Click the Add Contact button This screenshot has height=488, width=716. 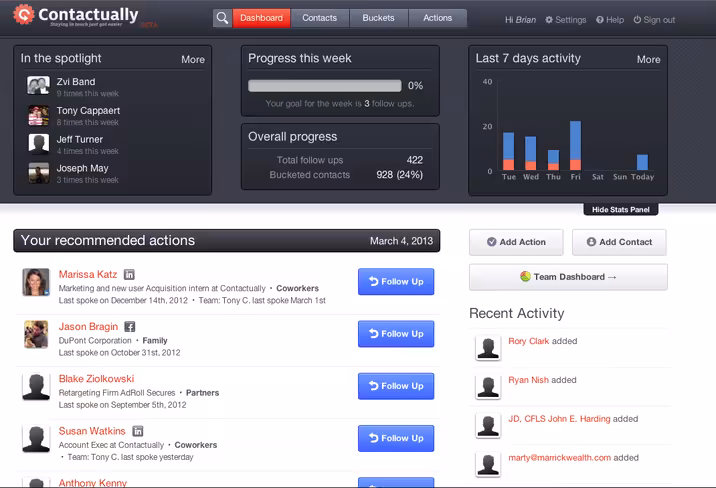point(619,242)
